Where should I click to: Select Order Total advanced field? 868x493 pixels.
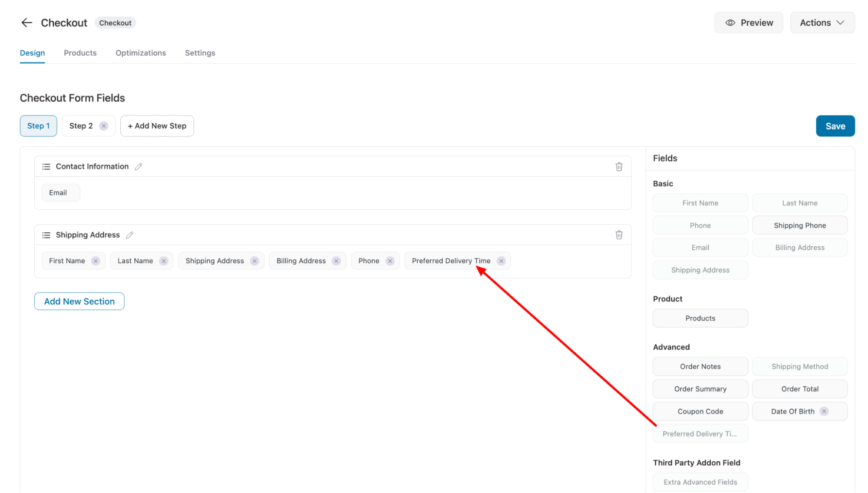point(799,389)
